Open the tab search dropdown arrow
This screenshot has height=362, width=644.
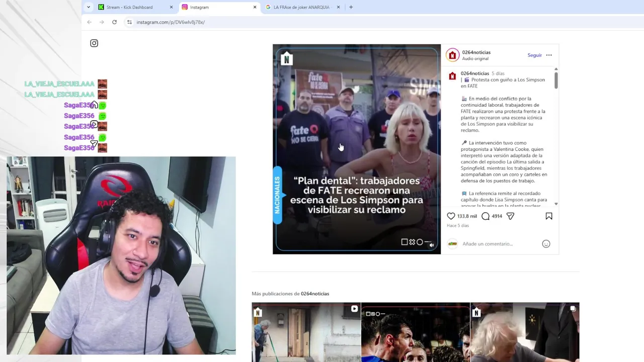coord(89,7)
